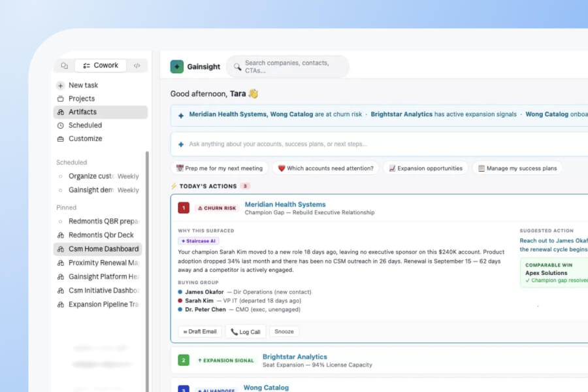Select buying group contact Sarah Kim
The height and width of the screenshot is (392, 588).
pos(199,301)
